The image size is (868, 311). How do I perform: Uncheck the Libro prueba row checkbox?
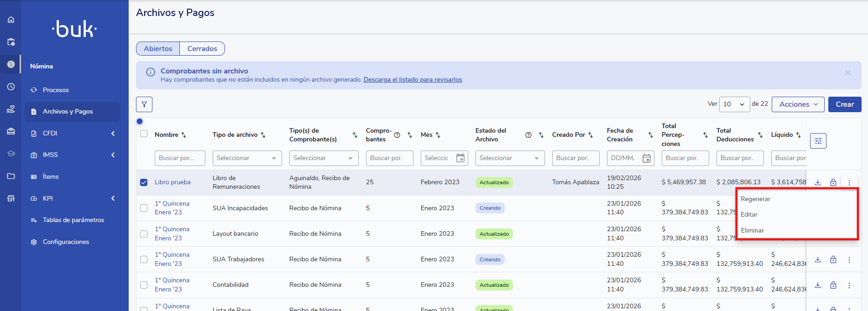pyautogui.click(x=144, y=182)
